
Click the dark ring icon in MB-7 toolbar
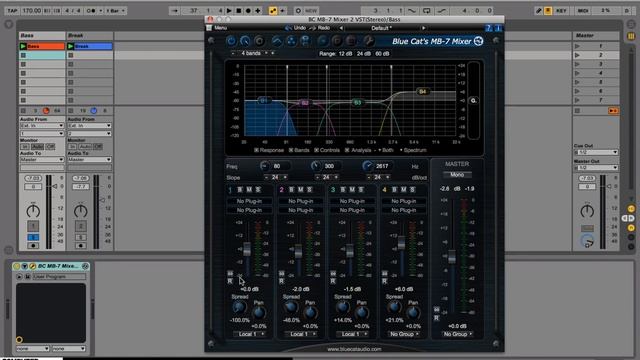coord(259,41)
